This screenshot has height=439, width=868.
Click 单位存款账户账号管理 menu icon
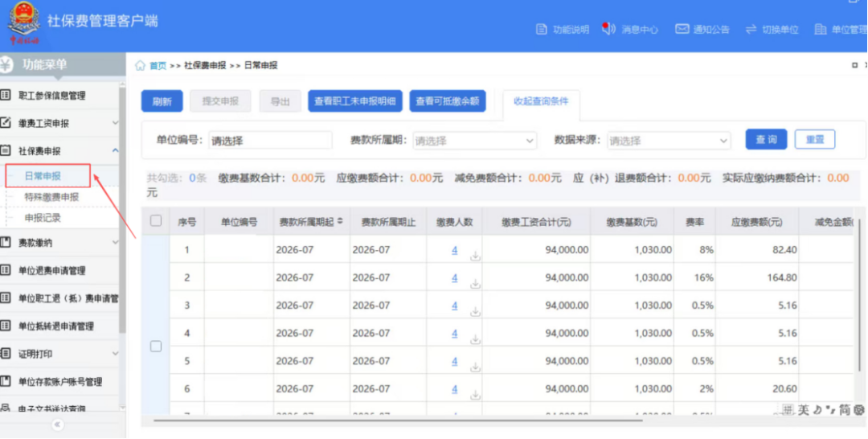[x=6, y=381]
